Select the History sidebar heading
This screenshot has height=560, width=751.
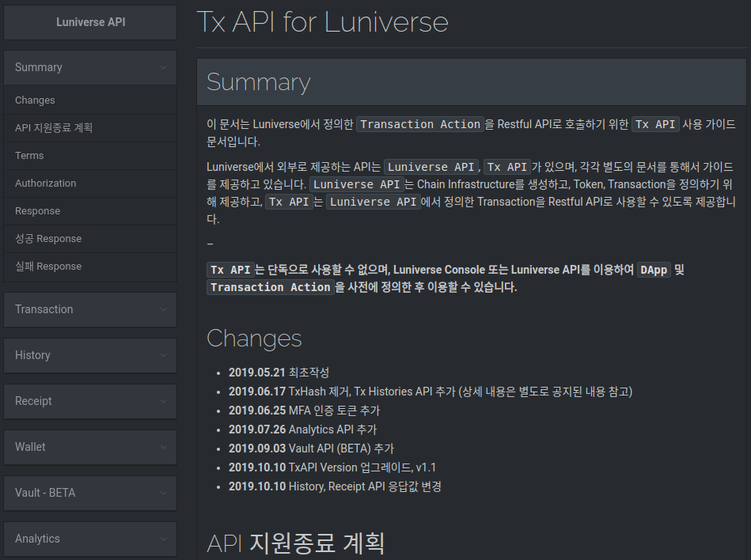pos(90,356)
